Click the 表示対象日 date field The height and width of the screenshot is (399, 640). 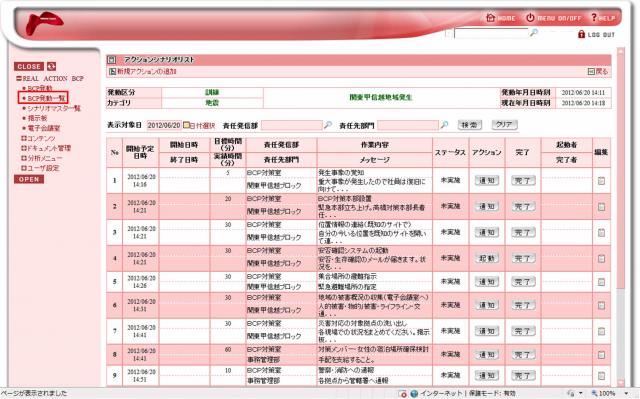click(164, 125)
